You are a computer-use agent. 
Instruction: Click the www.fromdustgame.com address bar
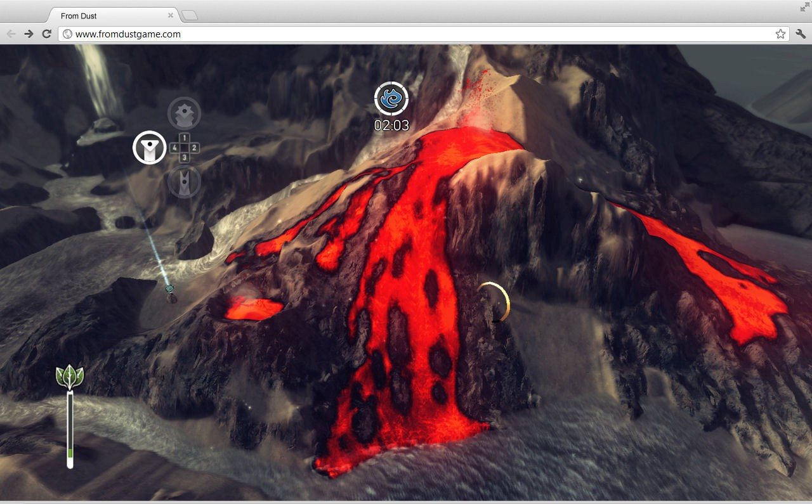(424, 34)
